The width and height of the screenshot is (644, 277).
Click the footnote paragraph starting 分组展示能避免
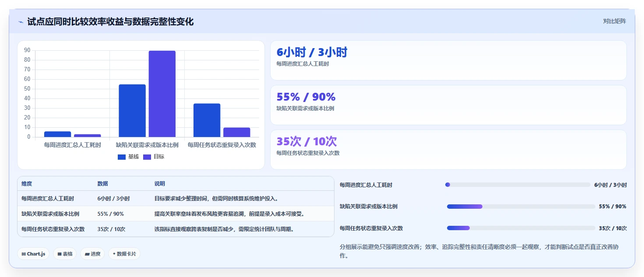(483, 251)
